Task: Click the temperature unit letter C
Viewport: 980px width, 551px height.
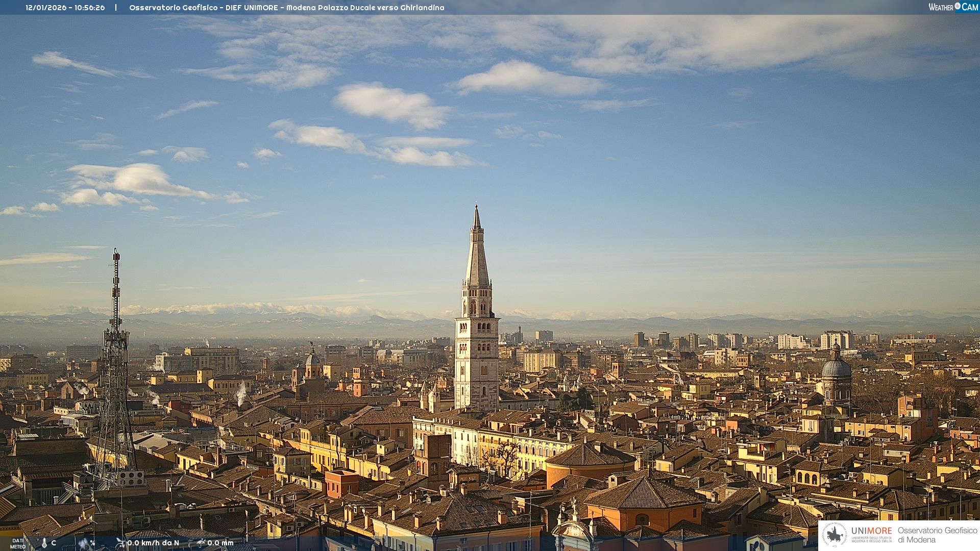Action: pyautogui.click(x=54, y=543)
